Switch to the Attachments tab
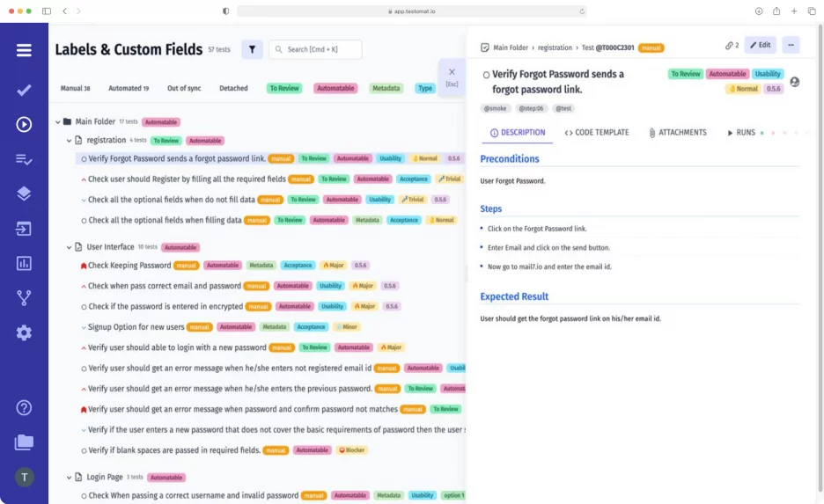The height and width of the screenshot is (504, 824). [x=677, y=133]
